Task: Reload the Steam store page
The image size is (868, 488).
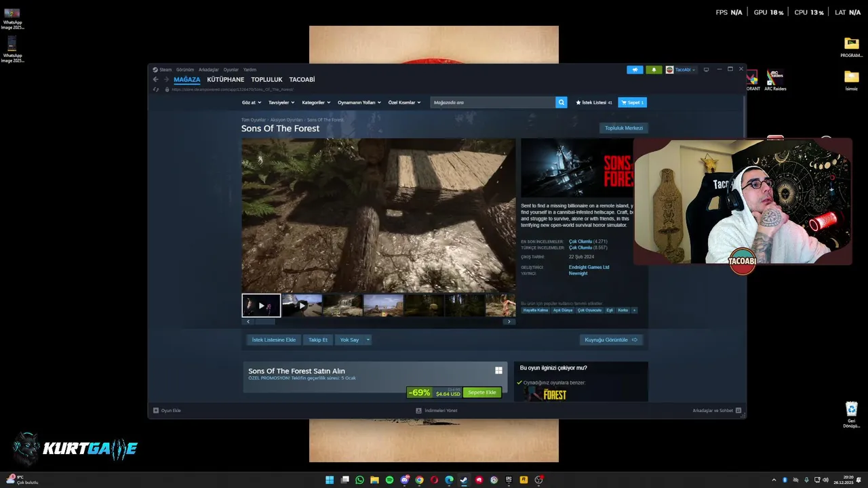Action: click(x=156, y=89)
